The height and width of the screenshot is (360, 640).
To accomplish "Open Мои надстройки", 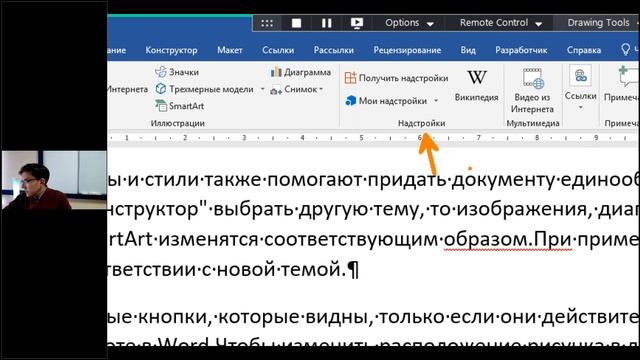I will (386, 100).
